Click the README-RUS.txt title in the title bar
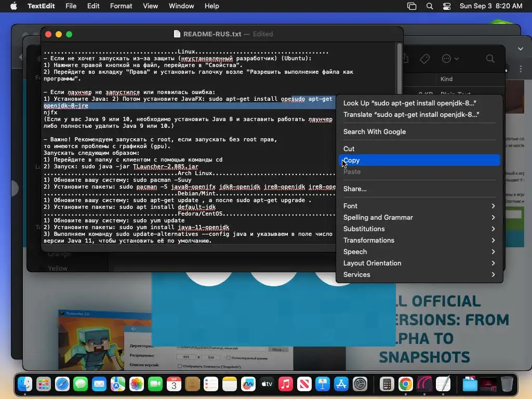This screenshot has width=532, height=399. (212, 34)
